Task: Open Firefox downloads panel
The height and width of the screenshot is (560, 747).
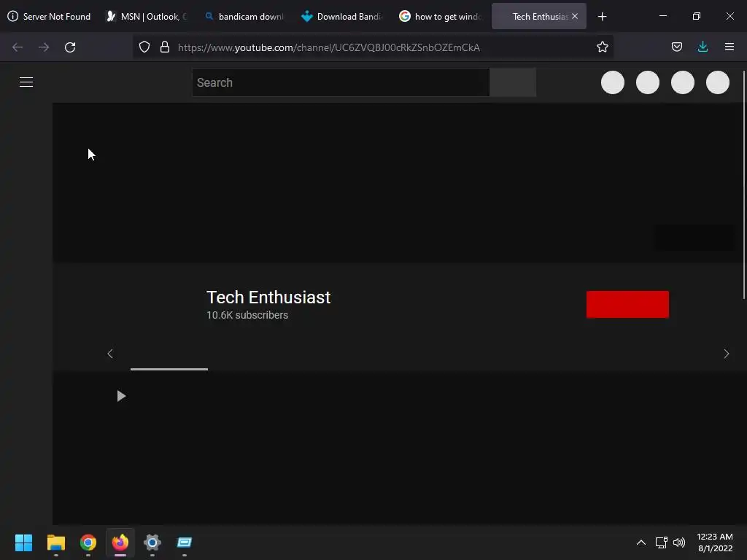Action: tap(703, 47)
